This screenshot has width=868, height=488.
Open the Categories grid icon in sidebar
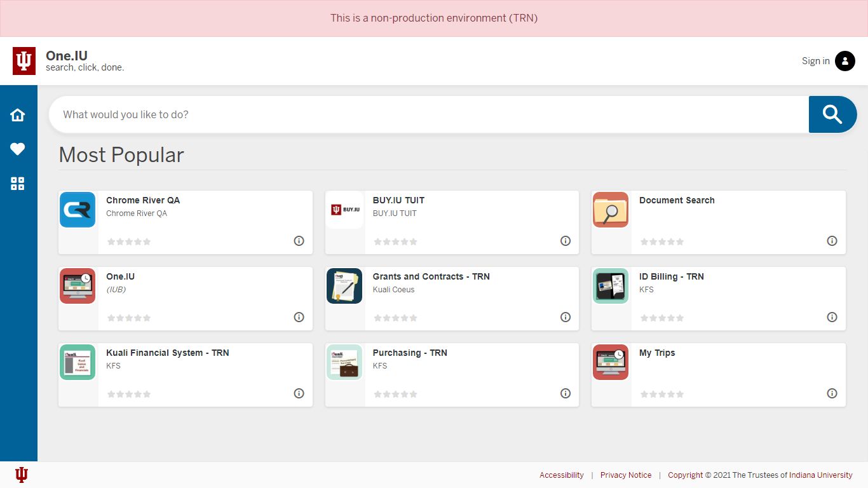tap(18, 184)
